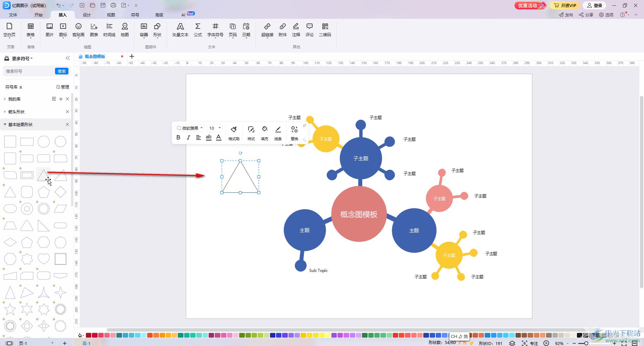The height and width of the screenshot is (346, 644).
Task: Insert vector text (矢量文本)
Action: 180,30
